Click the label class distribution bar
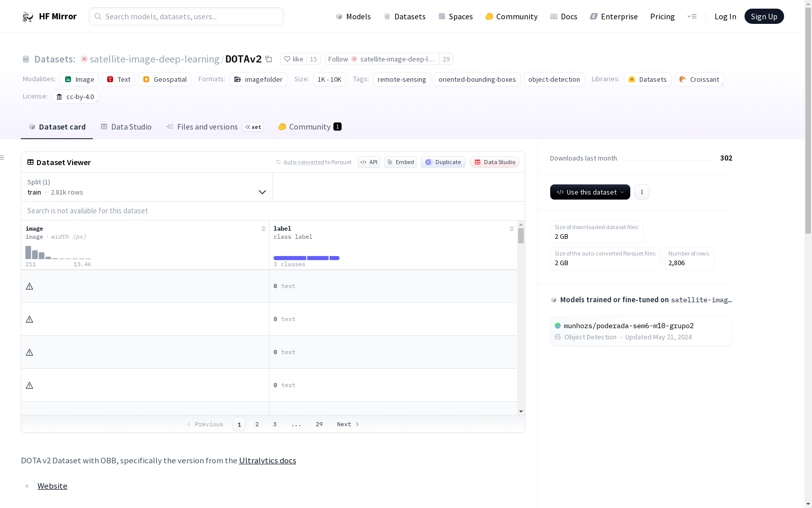The width and height of the screenshot is (812, 508). (307, 258)
